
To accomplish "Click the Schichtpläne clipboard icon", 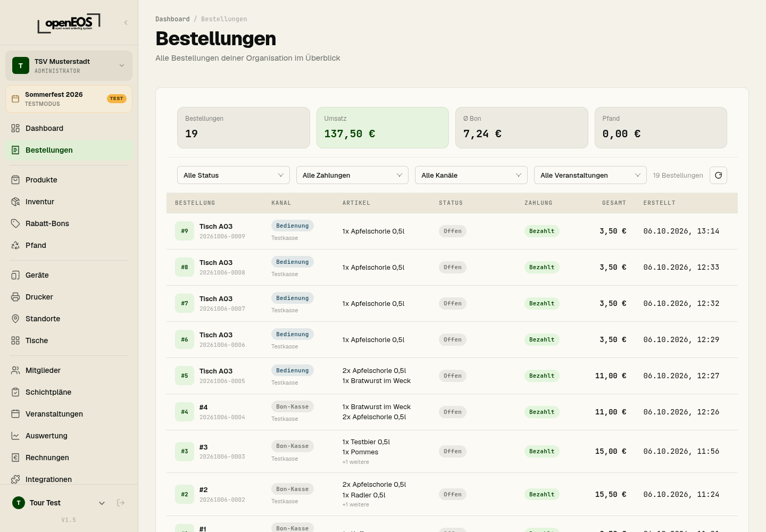I will click(15, 392).
